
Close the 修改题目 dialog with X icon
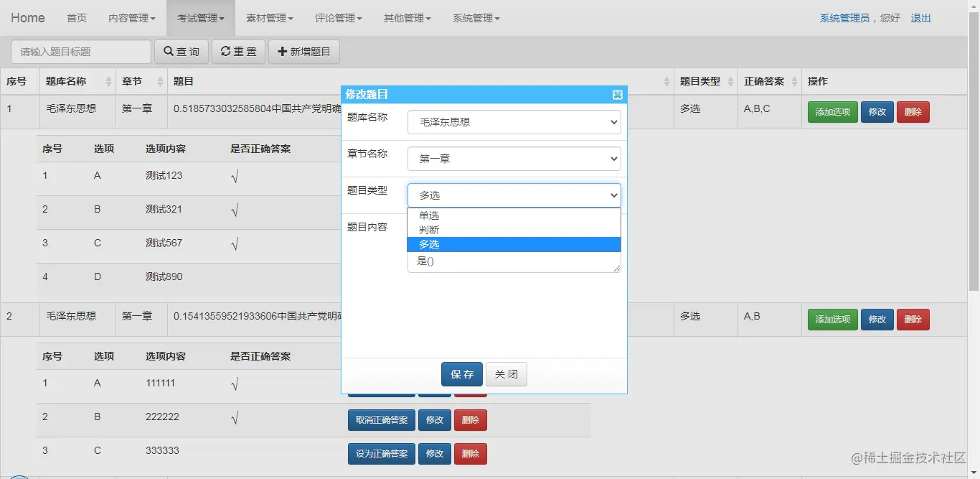[617, 95]
